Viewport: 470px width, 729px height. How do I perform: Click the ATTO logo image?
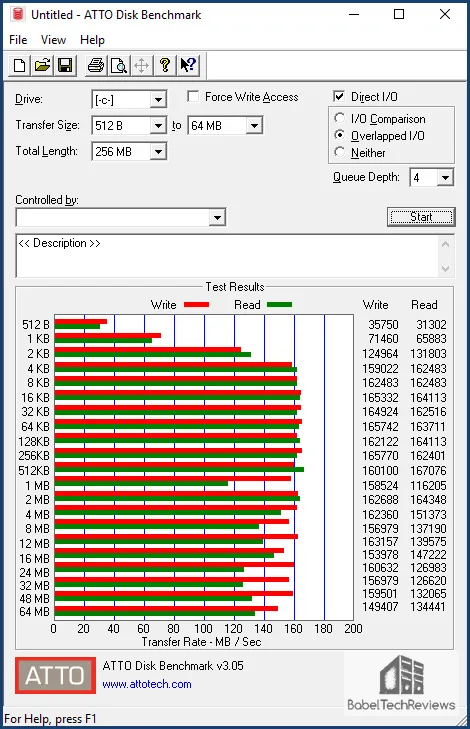(x=55, y=675)
